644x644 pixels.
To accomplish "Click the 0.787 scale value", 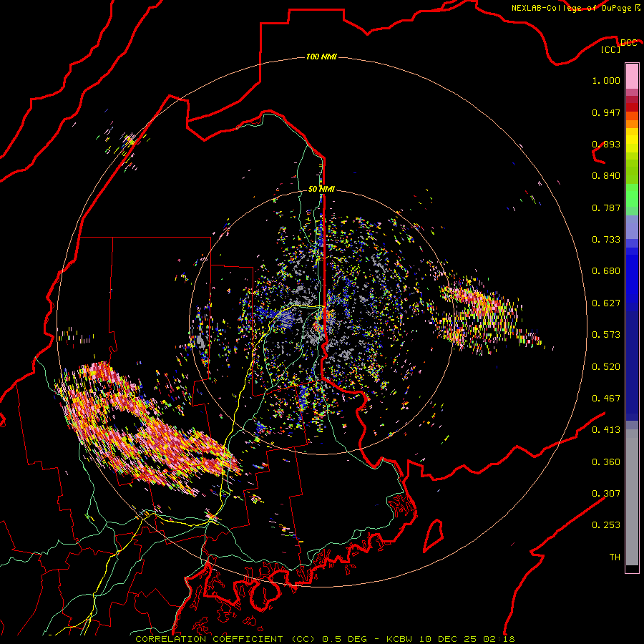I will point(606,208).
